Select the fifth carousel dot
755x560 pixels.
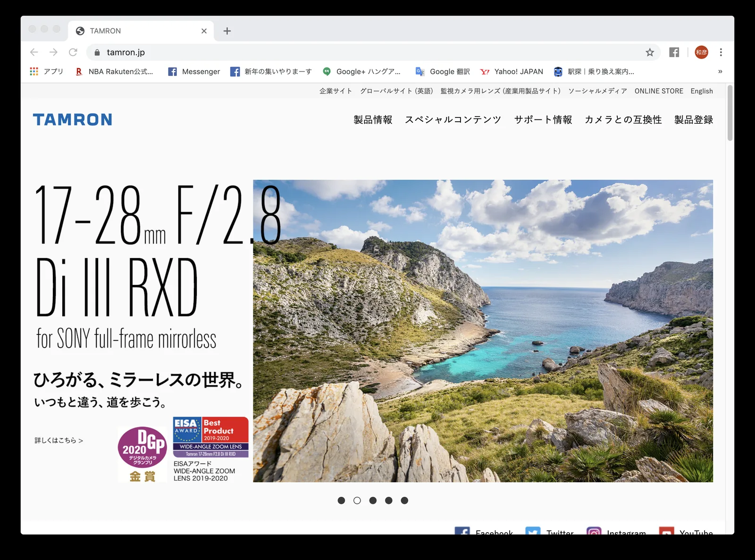pyautogui.click(x=404, y=501)
